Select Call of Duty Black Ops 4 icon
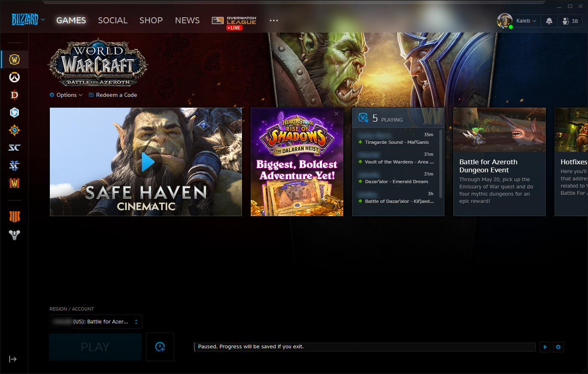The height and width of the screenshot is (374, 588). coord(14,217)
